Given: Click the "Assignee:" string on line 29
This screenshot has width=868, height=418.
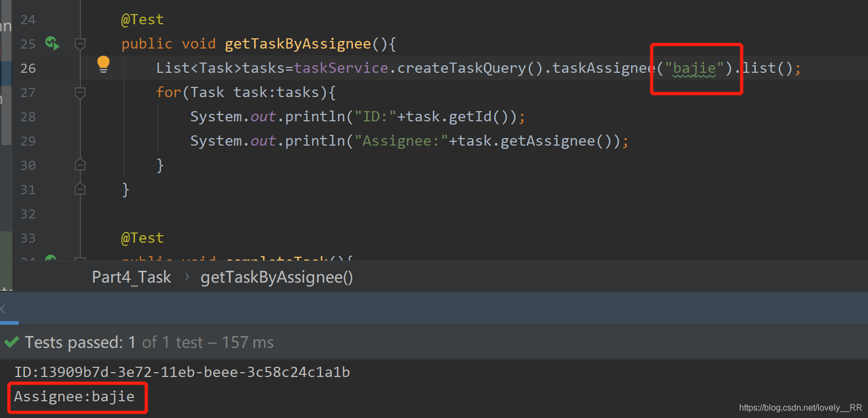Looking at the screenshot, I should pyautogui.click(x=401, y=141).
